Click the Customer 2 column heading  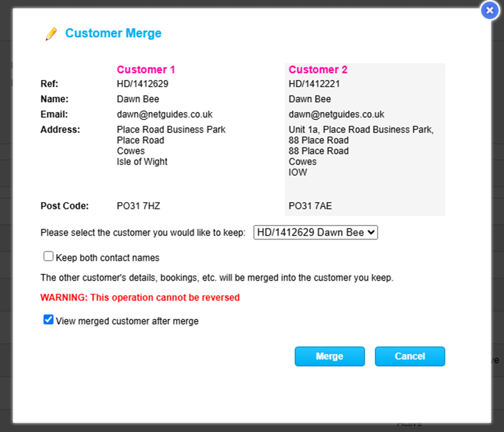318,70
